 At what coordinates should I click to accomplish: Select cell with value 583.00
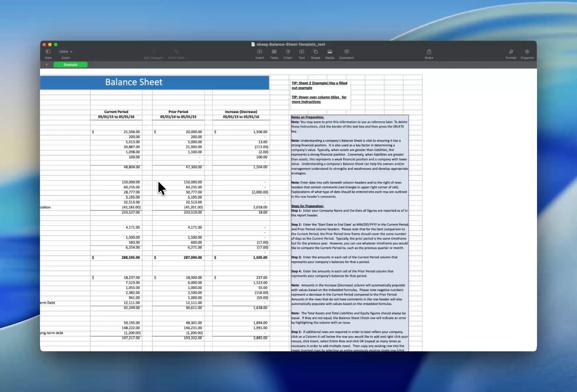pos(134,243)
